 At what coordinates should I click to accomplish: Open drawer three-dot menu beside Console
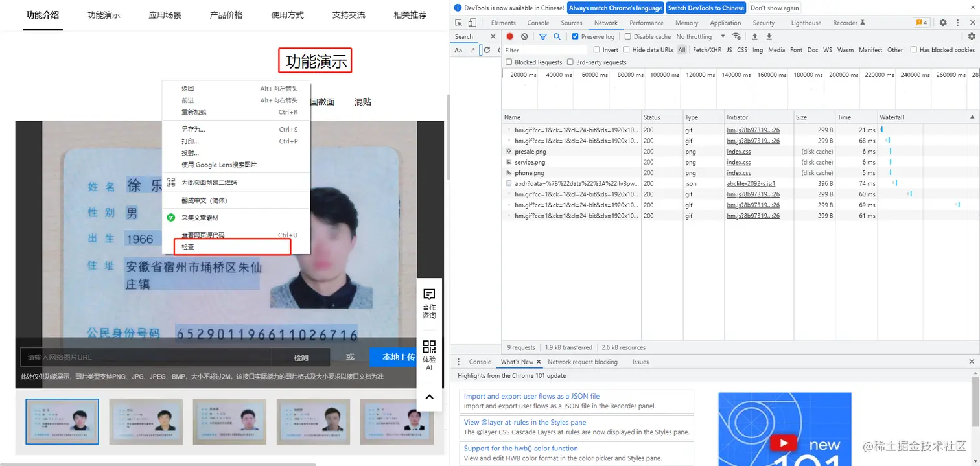coord(459,362)
